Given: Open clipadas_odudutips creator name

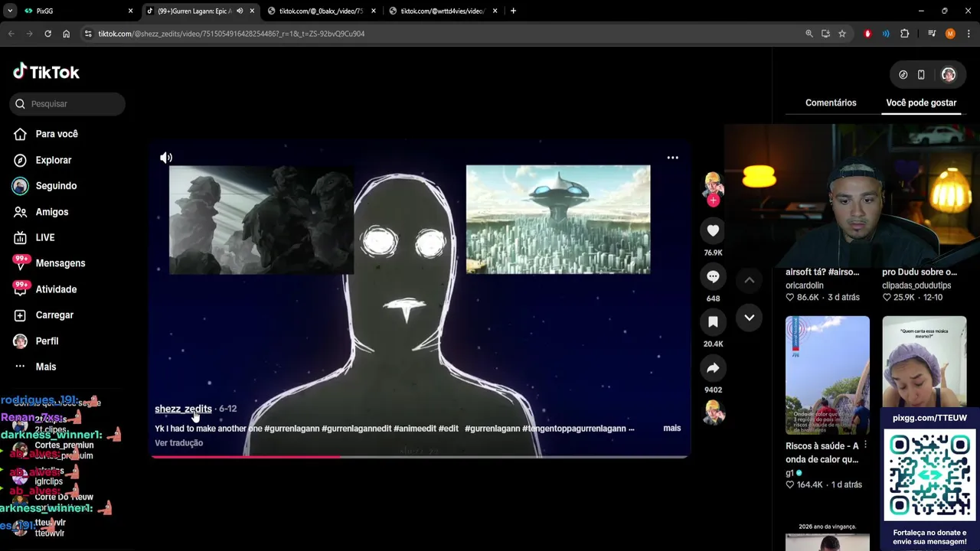Looking at the screenshot, I should point(916,285).
